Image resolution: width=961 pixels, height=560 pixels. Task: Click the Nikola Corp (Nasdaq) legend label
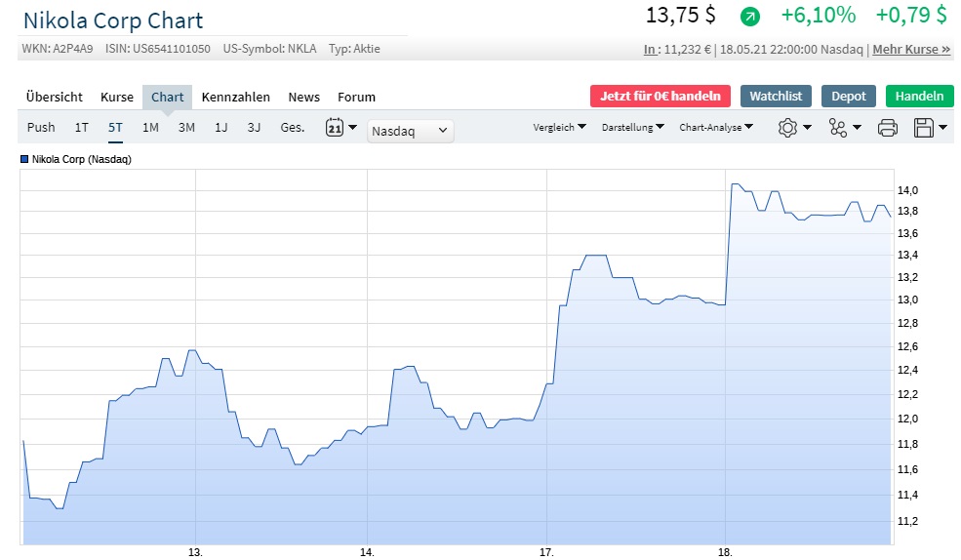point(82,159)
